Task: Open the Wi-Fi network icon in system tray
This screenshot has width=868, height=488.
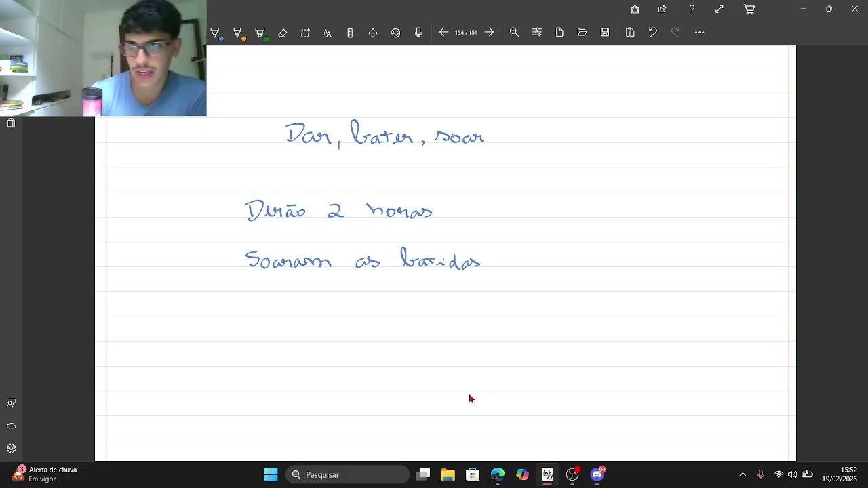Action: pos(778,474)
